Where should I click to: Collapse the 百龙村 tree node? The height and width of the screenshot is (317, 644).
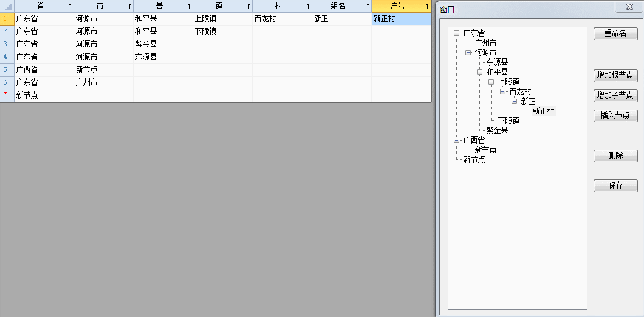pyautogui.click(x=502, y=91)
